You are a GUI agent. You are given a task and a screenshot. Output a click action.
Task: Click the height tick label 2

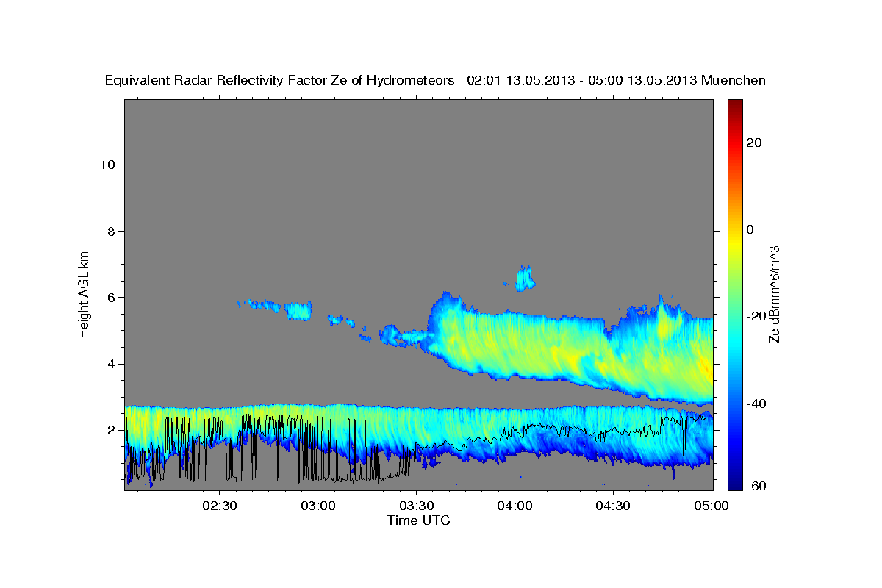[112, 430]
